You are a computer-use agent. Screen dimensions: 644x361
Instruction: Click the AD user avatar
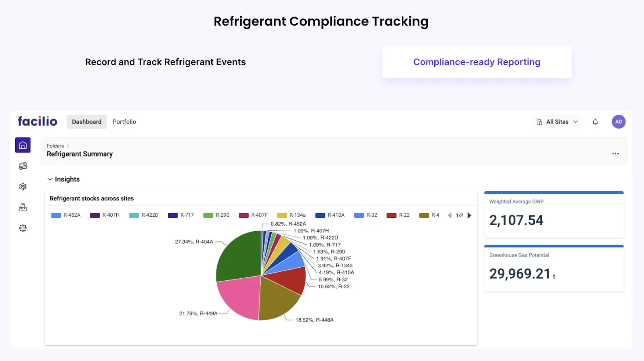point(619,122)
